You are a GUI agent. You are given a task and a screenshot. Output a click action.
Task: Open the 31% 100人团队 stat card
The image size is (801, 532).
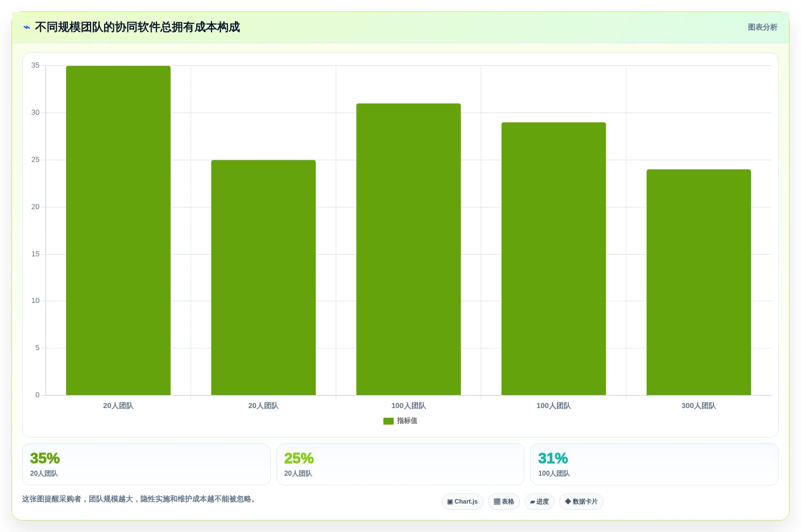654,464
